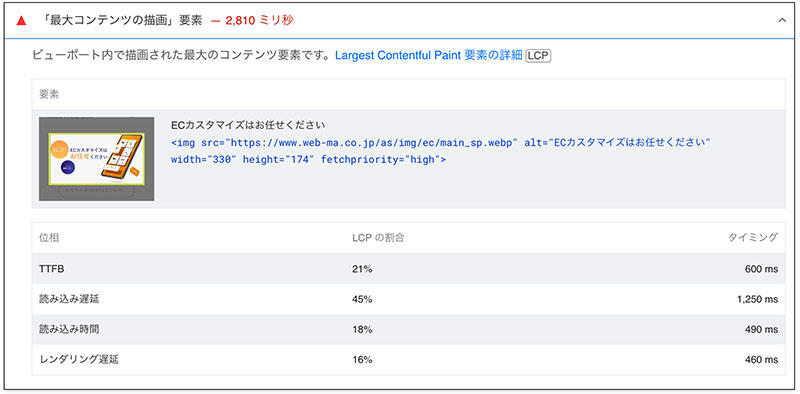Click the red warning triangle icon
The width and height of the screenshot is (800, 394).
(x=21, y=21)
